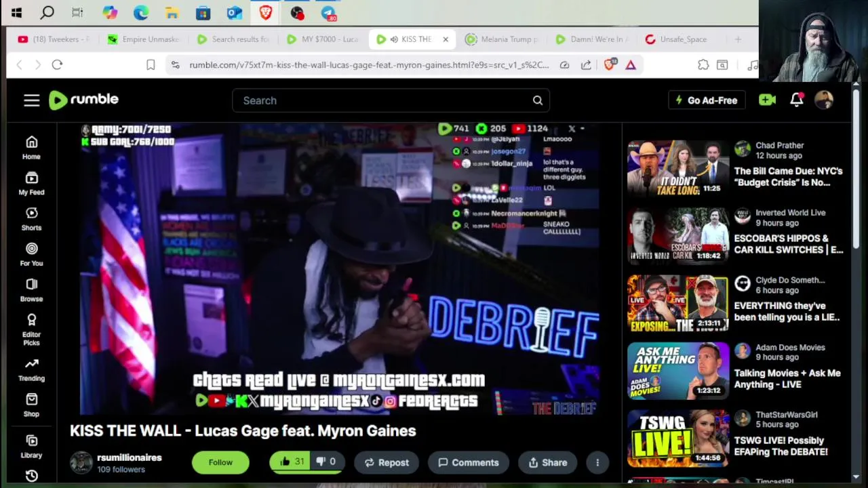The height and width of the screenshot is (488, 868).
Task: Open Library in the sidebar
Action: coord(31,446)
